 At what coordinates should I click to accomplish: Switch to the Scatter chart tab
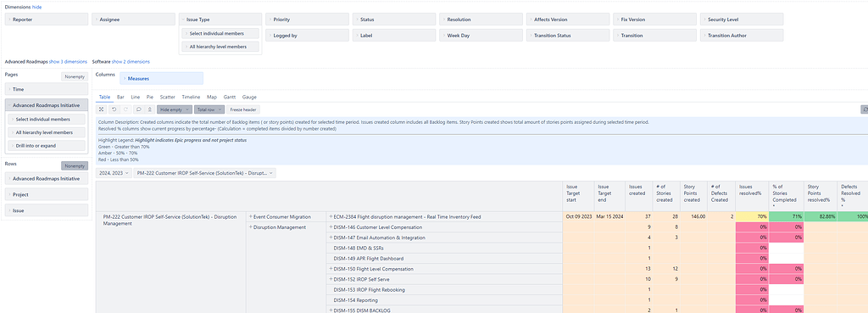[167, 97]
